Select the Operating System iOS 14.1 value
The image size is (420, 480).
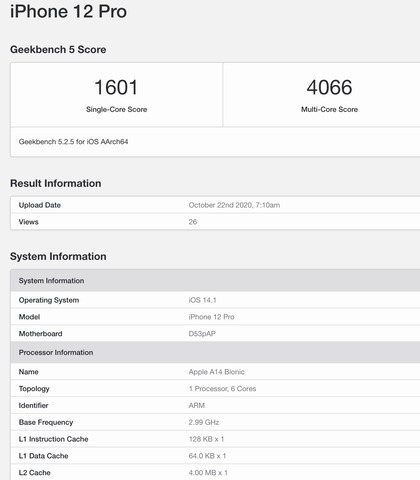[202, 300]
